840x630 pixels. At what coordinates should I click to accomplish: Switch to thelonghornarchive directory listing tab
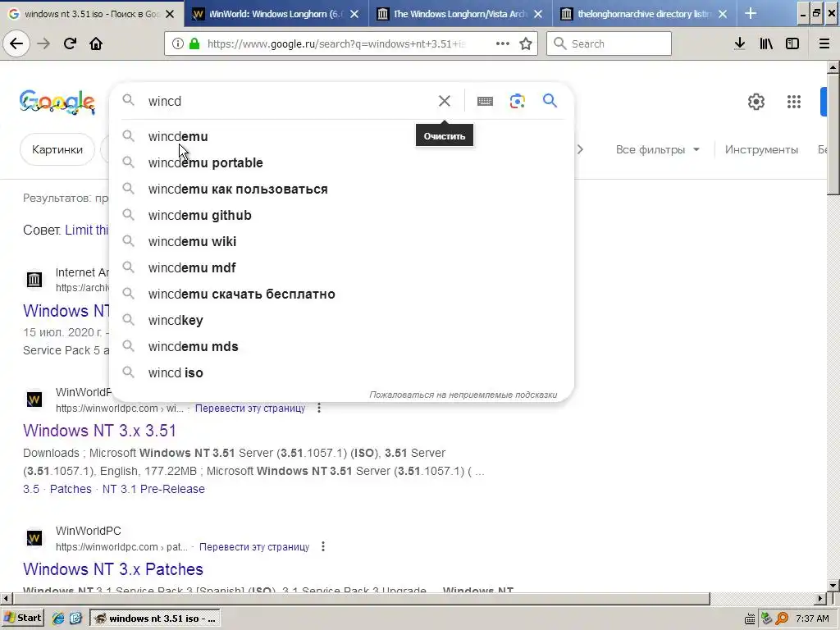[644, 14]
